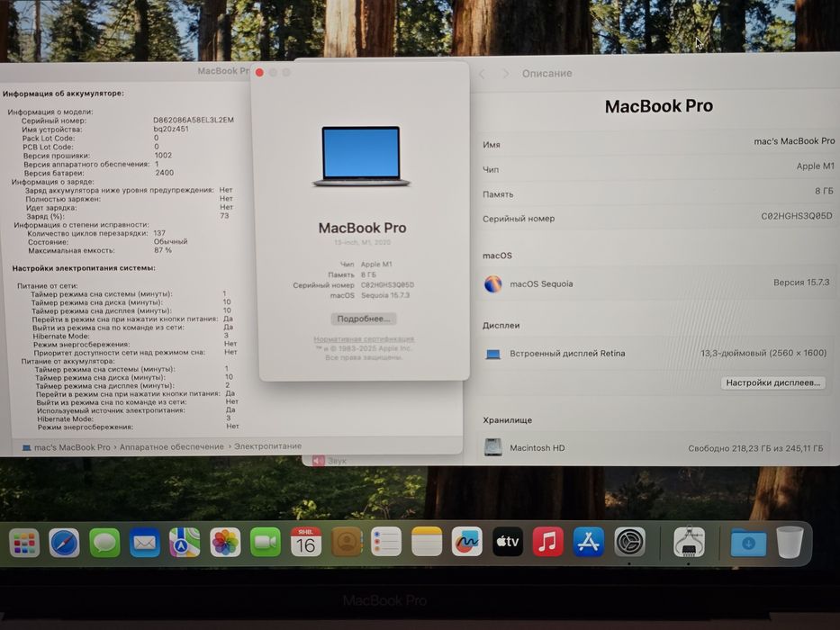Click Серийный номер row in Settings

(x=658, y=217)
